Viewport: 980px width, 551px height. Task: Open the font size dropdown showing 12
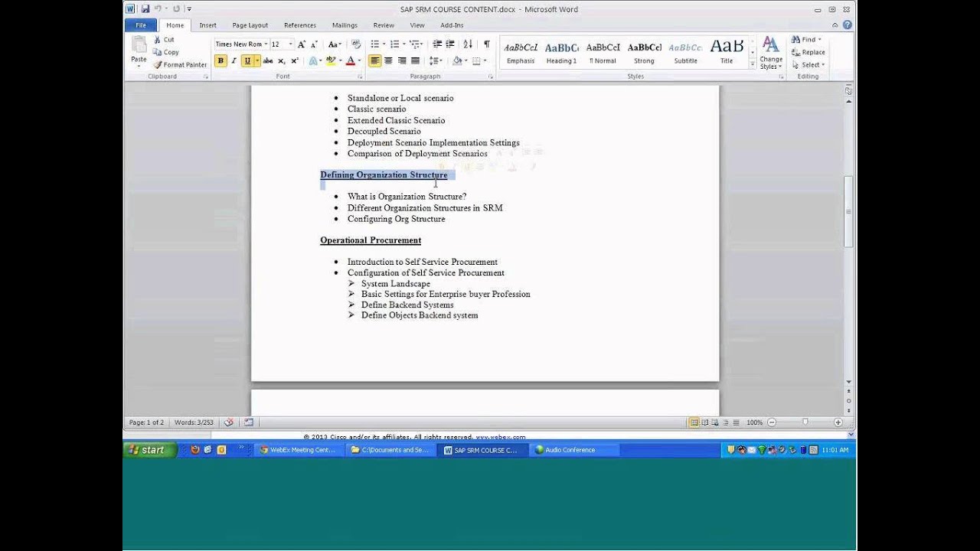point(290,44)
